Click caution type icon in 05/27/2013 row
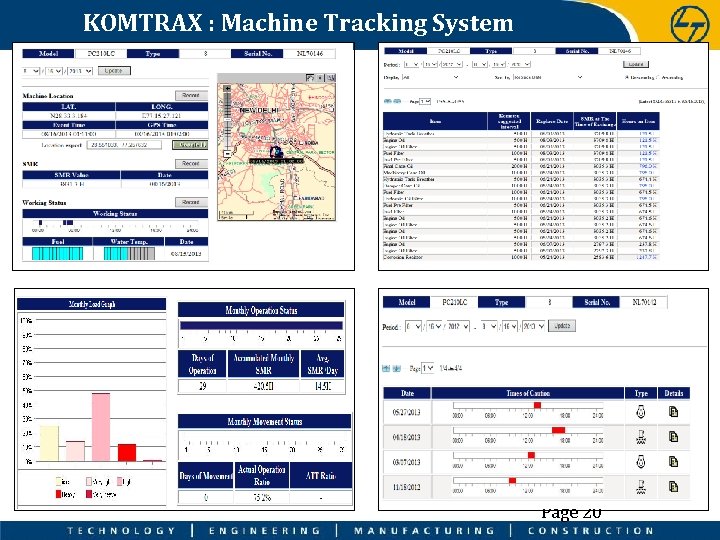Screen dimensions: 720x540 pos(641,411)
